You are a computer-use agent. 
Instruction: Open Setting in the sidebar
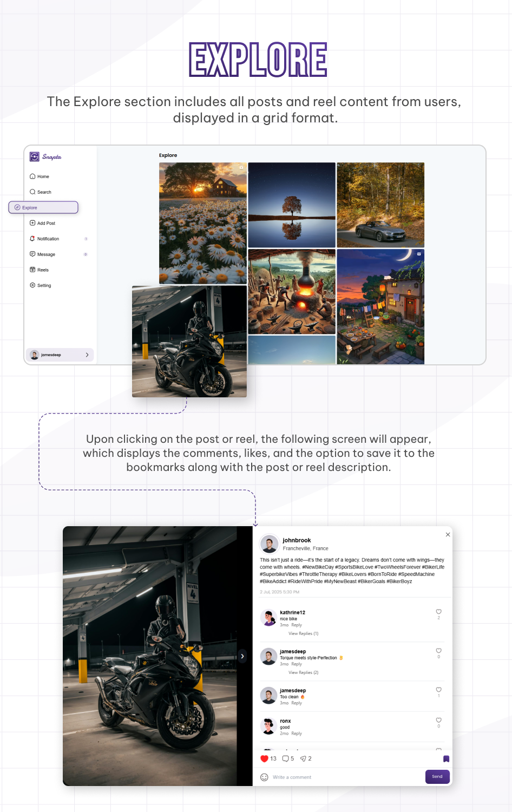tap(41, 285)
